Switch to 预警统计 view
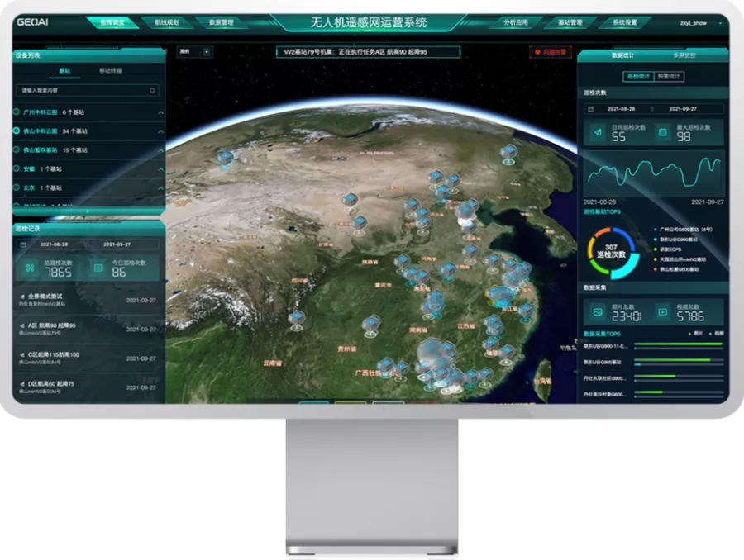The width and height of the screenshot is (744, 560). pyautogui.click(x=669, y=76)
